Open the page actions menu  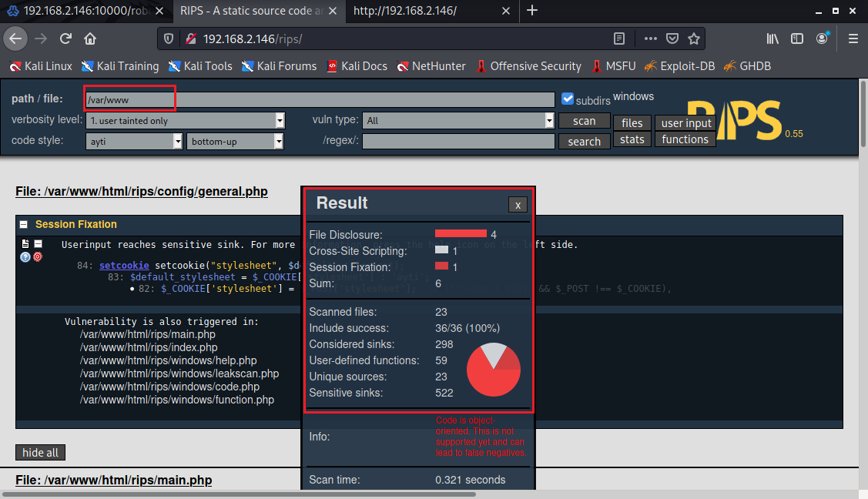tap(651, 39)
